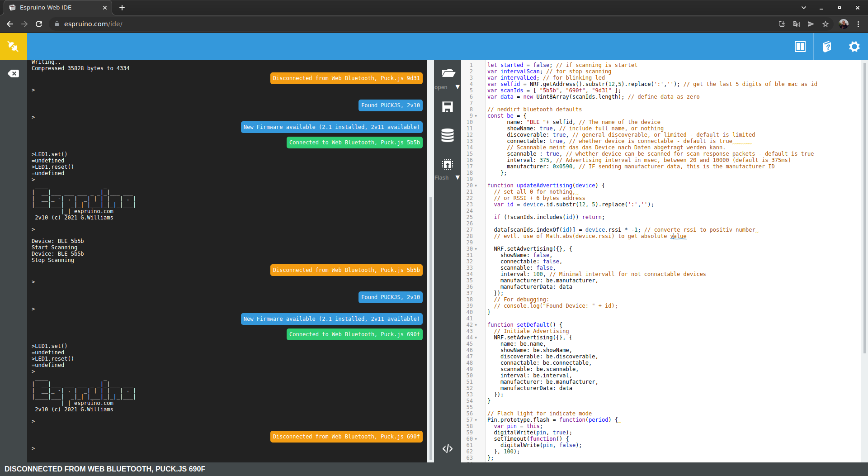Click the 'Stop Scanning' terminal output
The image size is (868, 476).
[53, 260]
